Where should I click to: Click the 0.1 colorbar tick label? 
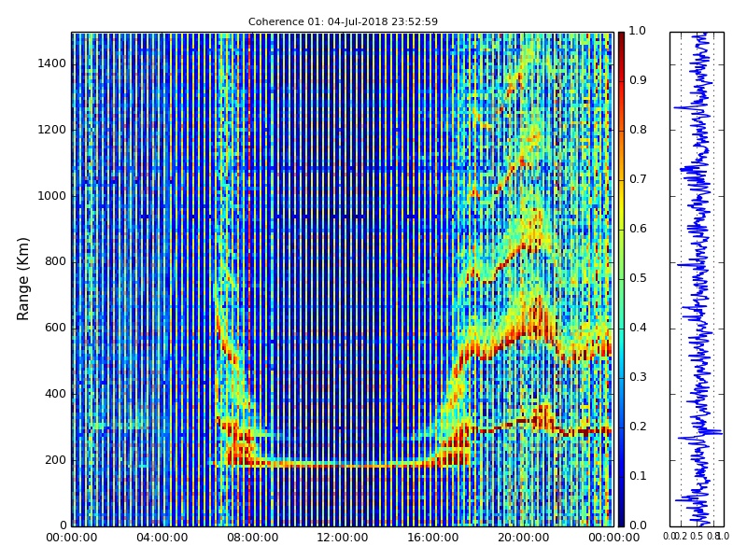(x=638, y=476)
